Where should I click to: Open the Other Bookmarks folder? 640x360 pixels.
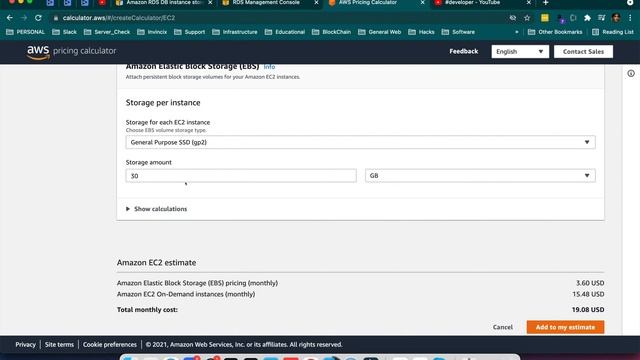click(x=555, y=32)
